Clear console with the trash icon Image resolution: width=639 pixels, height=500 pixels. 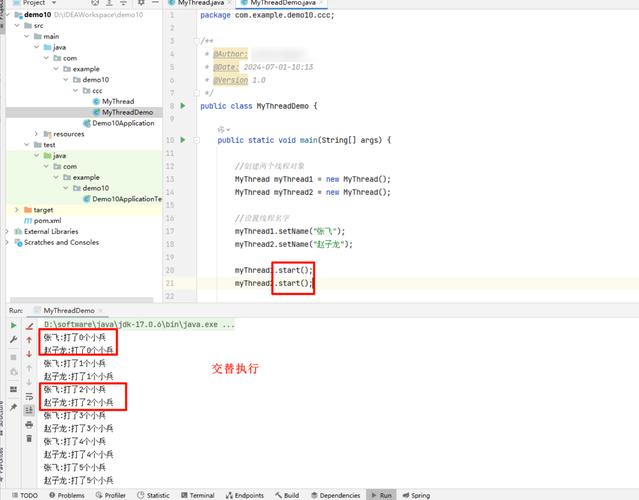click(29, 438)
